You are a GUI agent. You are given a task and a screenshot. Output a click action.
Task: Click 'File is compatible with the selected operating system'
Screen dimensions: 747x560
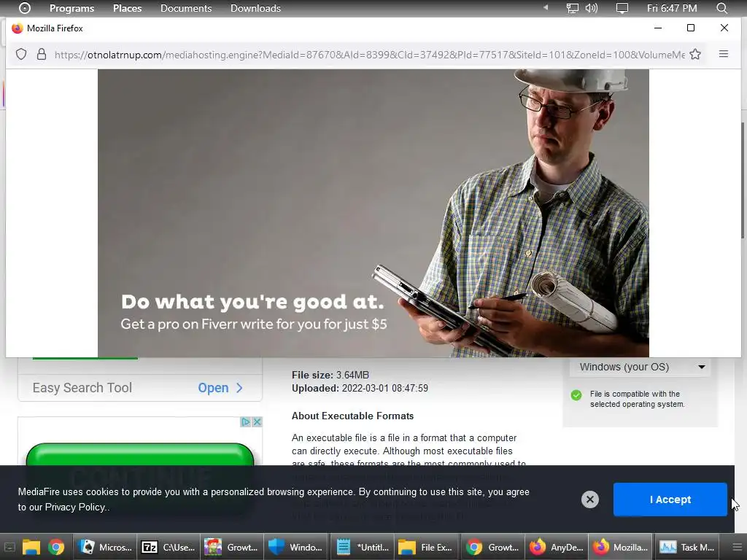click(637, 399)
